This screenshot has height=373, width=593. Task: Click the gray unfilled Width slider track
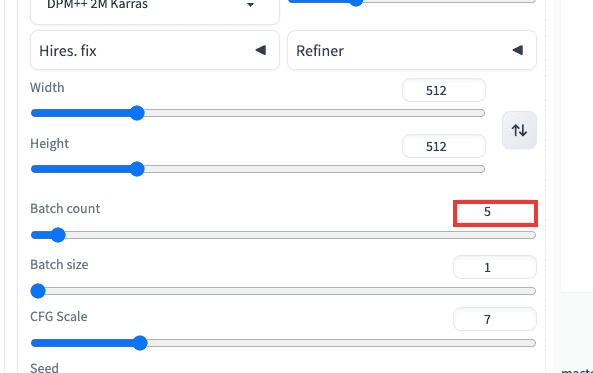[314, 113]
